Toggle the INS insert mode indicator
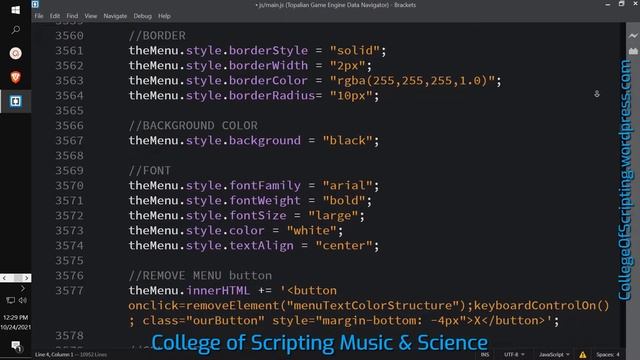Screen dimensions: 640x360 click(485, 355)
